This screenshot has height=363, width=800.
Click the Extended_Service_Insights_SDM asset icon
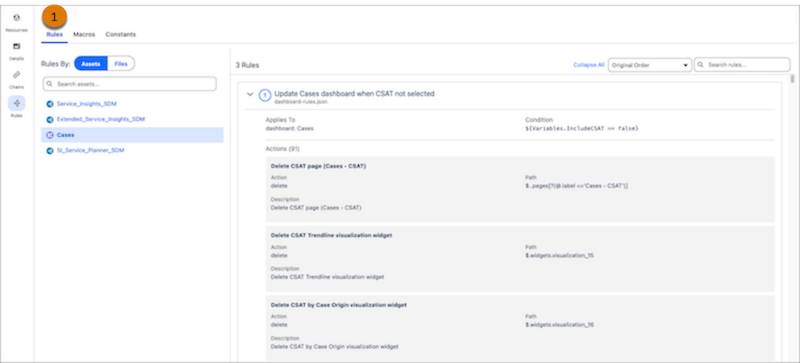click(50, 119)
